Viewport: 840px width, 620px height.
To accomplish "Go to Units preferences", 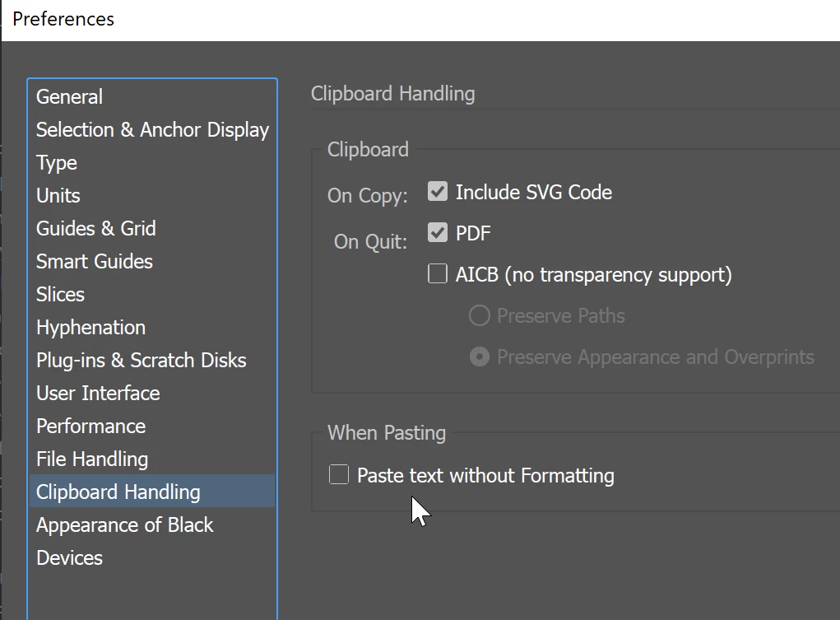I will (58, 196).
